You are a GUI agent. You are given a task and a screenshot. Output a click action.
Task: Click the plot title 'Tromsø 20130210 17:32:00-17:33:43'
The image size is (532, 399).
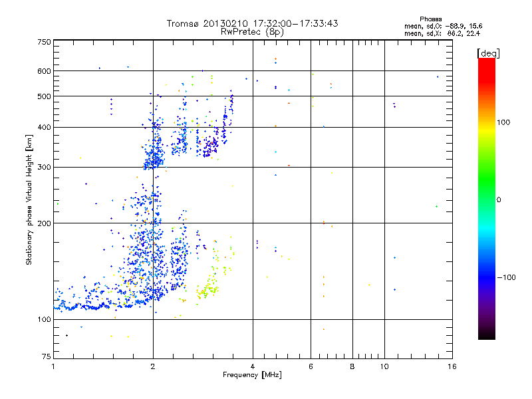click(252, 23)
